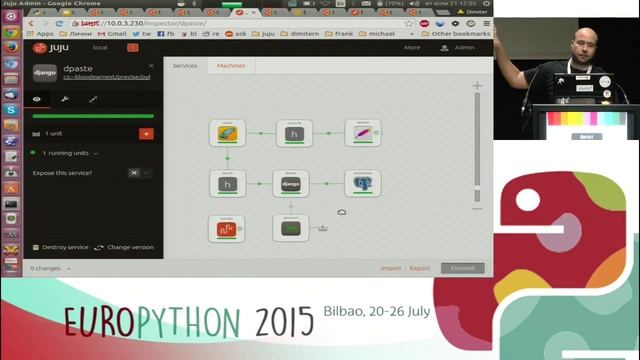Click the Export link
Screen dimensions: 640x360
point(420,268)
